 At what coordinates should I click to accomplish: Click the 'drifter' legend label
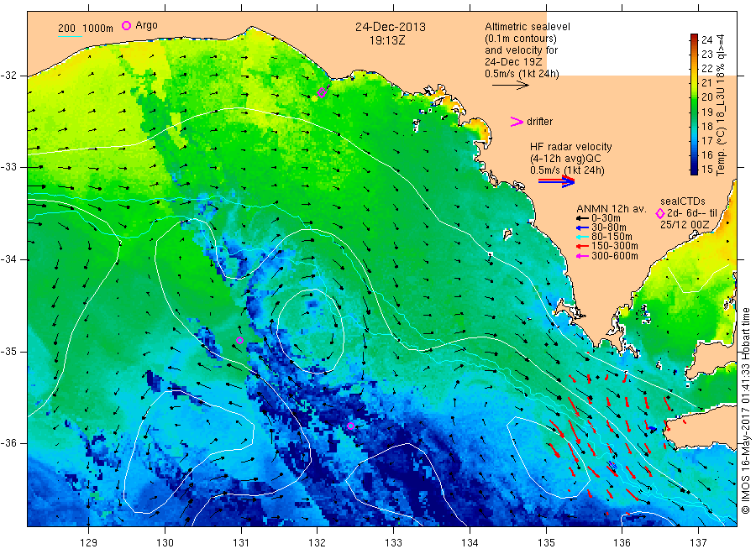[x=539, y=122]
